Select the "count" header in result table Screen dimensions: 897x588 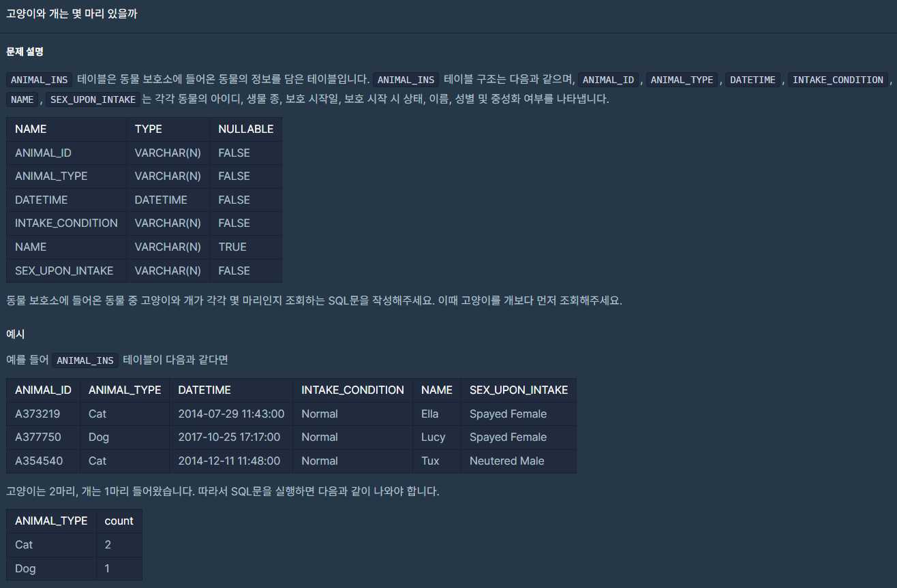119,521
